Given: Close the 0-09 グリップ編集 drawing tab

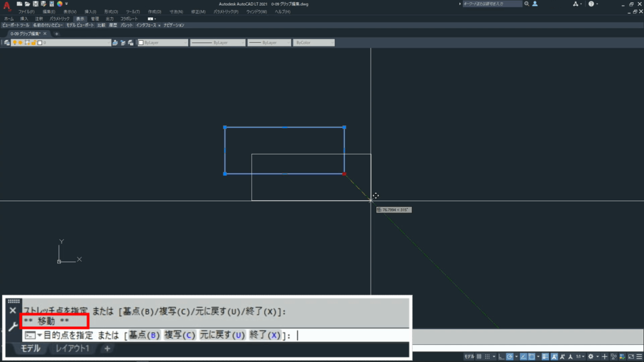Looking at the screenshot, I should 45,34.
